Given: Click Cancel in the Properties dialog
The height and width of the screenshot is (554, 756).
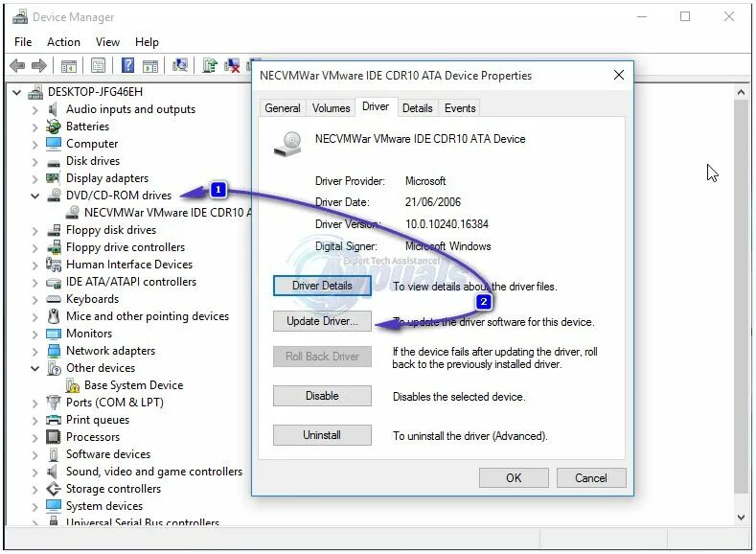Looking at the screenshot, I should 591,478.
